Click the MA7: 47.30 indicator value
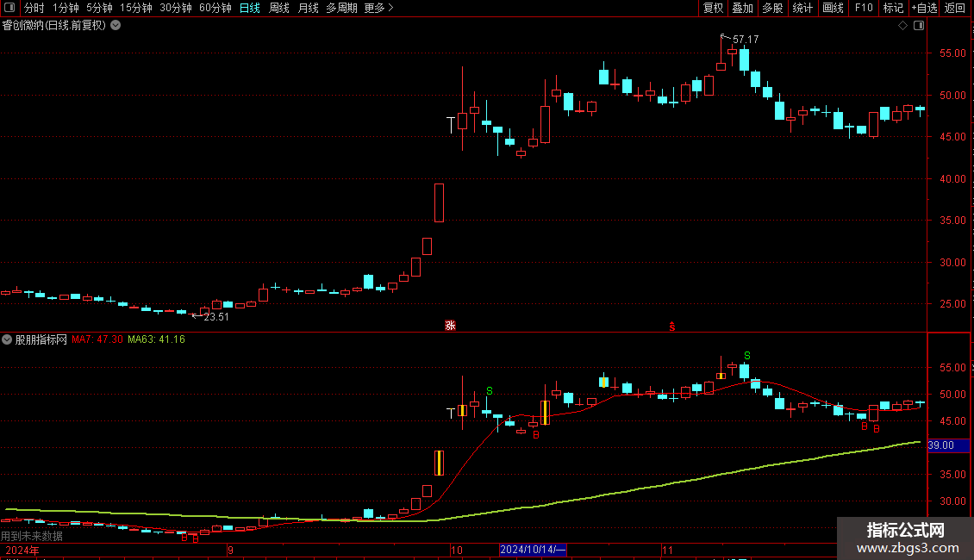Image resolution: width=974 pixels, height=560 pixels. coord(97,339)
